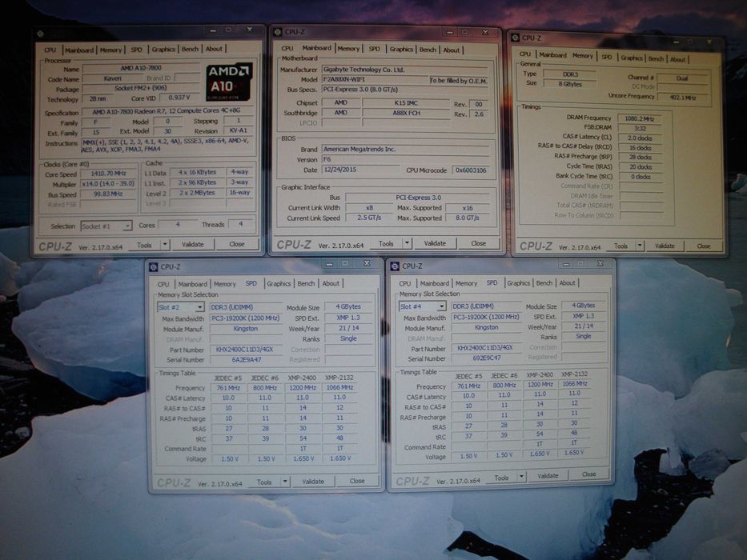The image size is (747, 560).
Task: Click the Core Speed value 1410.70 MHz
Action: coord(108,174)
